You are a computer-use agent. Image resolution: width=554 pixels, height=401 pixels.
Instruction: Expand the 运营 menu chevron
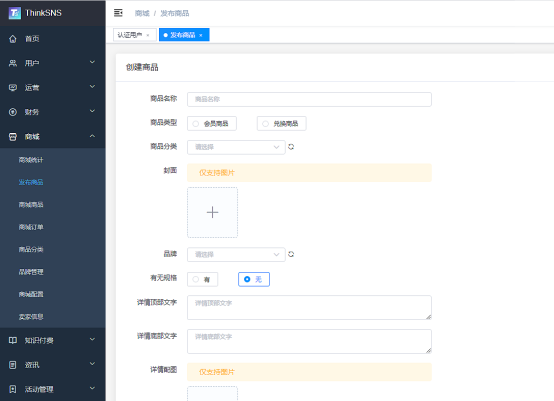(92, 87)
